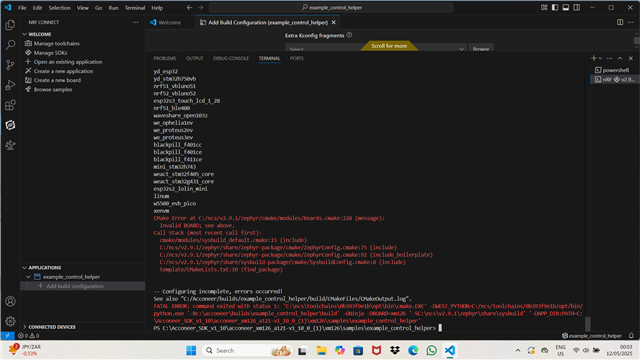This screenshot has width=640, height=360.
Task: Switch to the PORTS panel tab
Action: 297,58
